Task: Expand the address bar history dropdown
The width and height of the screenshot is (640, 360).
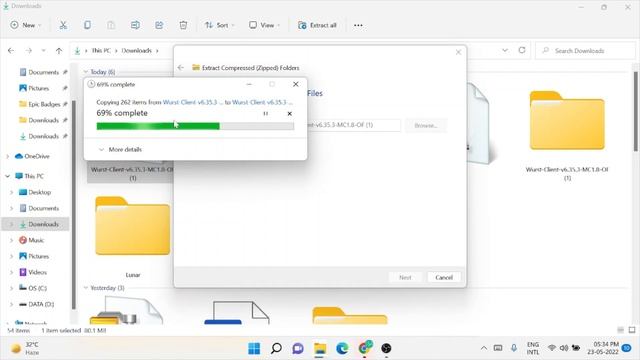Action: [x=505, y=50]
